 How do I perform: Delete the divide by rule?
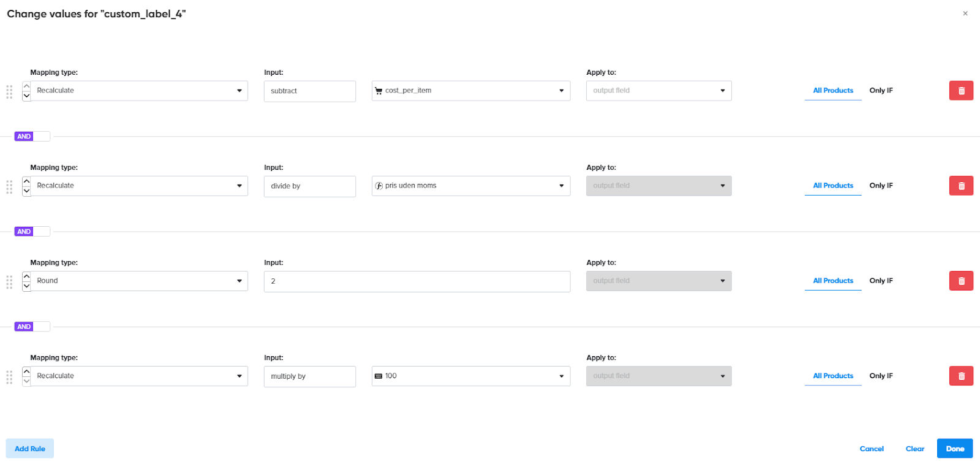click(x=961, y=186)
